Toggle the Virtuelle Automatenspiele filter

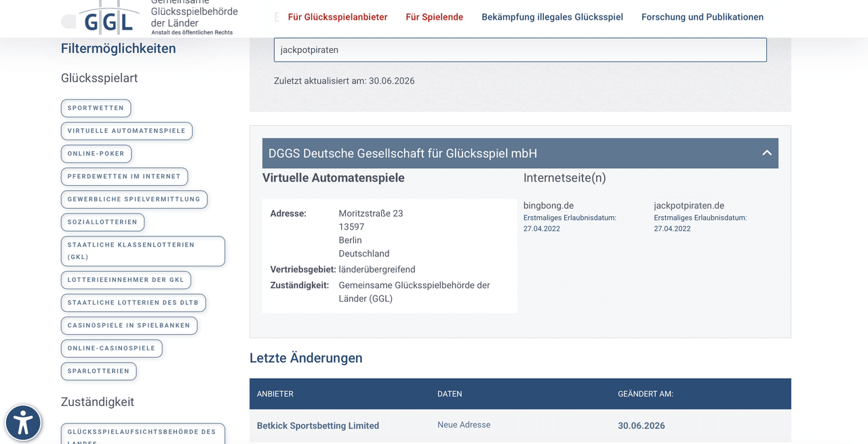[127, 131]
